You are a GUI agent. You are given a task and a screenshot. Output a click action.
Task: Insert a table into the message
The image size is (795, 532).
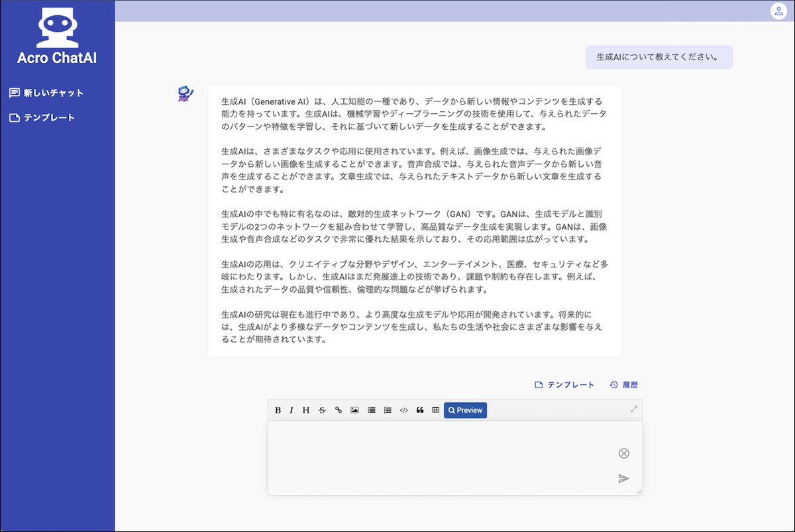pos(435,410)
